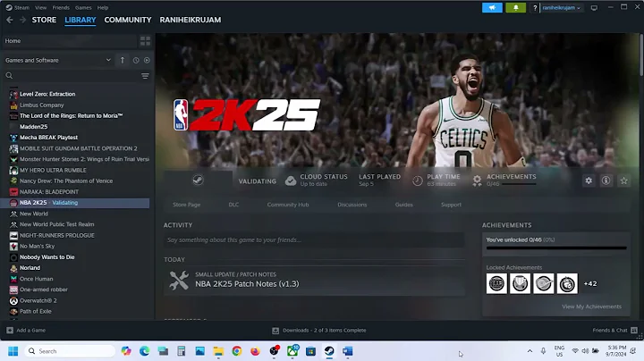Open File Explorer from the taskbar
The height and width of the screenshot is (361, 644).
(x=218, y=351)
